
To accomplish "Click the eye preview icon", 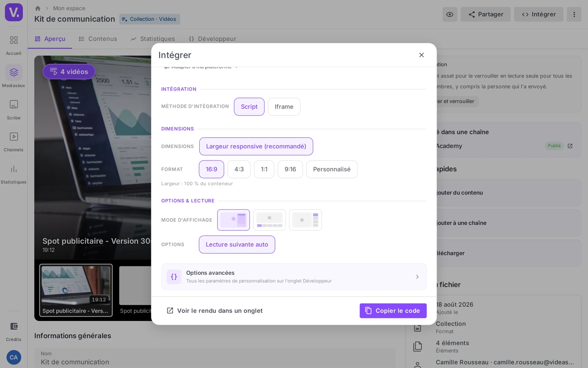I will (449, 14).
